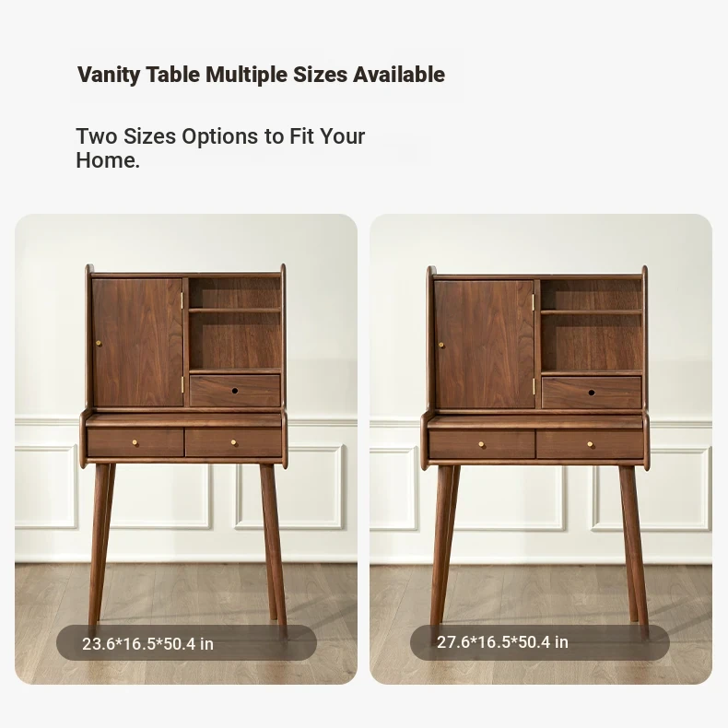Click the left vanity's closed cabinet door
Viewport: 728px width, 728px height.
click(137, 342)
